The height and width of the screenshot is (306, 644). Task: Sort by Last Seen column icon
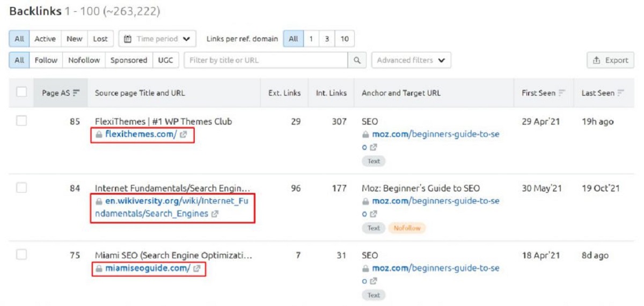pos(621,93)
